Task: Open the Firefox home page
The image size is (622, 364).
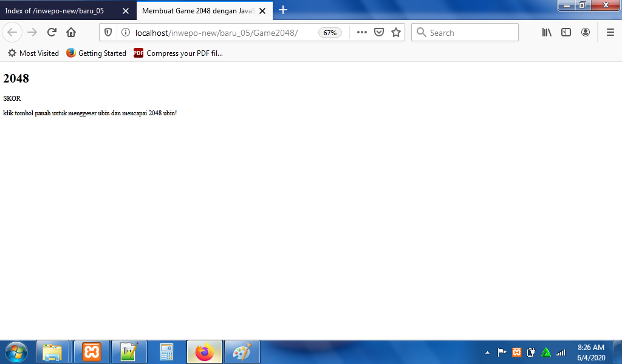Action: (71, 33)
